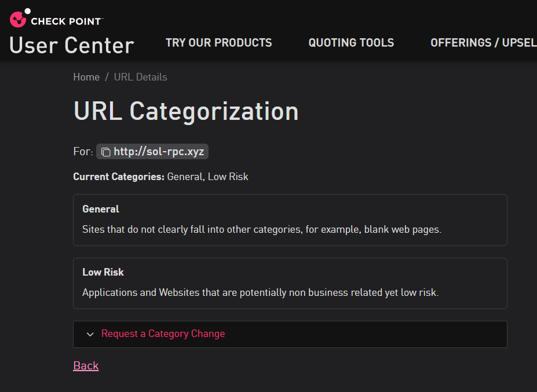Go back using the Back link
Screen dimensions: 537x392
click(x=86, y=365)
